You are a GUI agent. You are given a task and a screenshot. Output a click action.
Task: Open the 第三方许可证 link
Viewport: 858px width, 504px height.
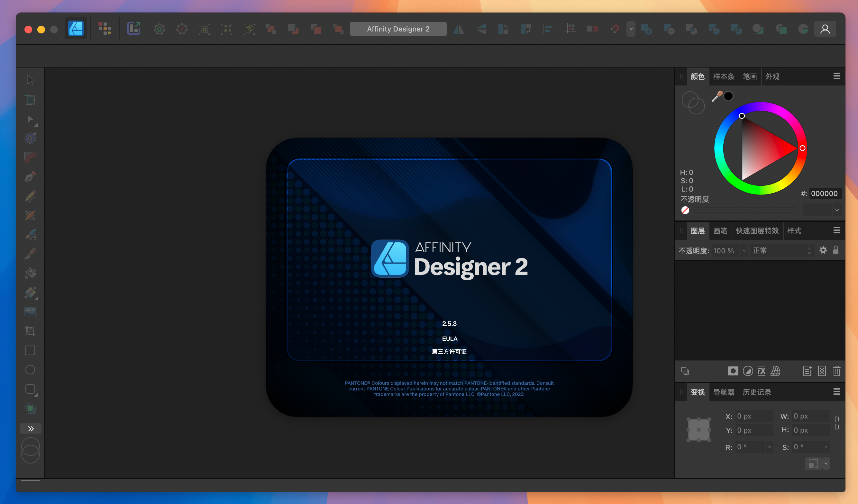[x=449, y=352]
